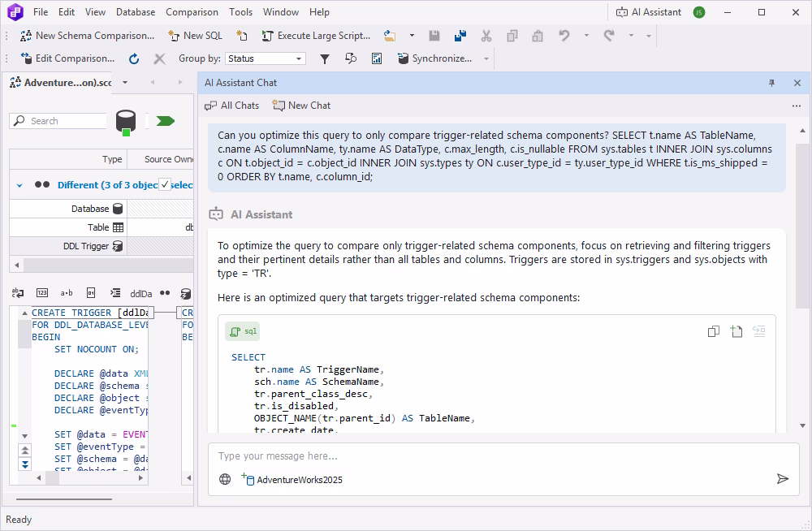The width and height of the screenshot is (812, 531).
Task: Jump to previous difference arrow button
Action: (x=25, y=450)
